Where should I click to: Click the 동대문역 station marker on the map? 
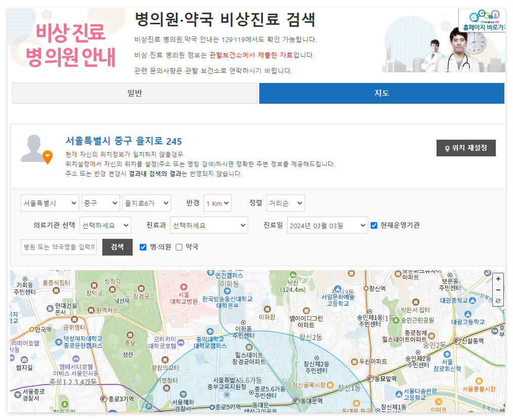296,400
